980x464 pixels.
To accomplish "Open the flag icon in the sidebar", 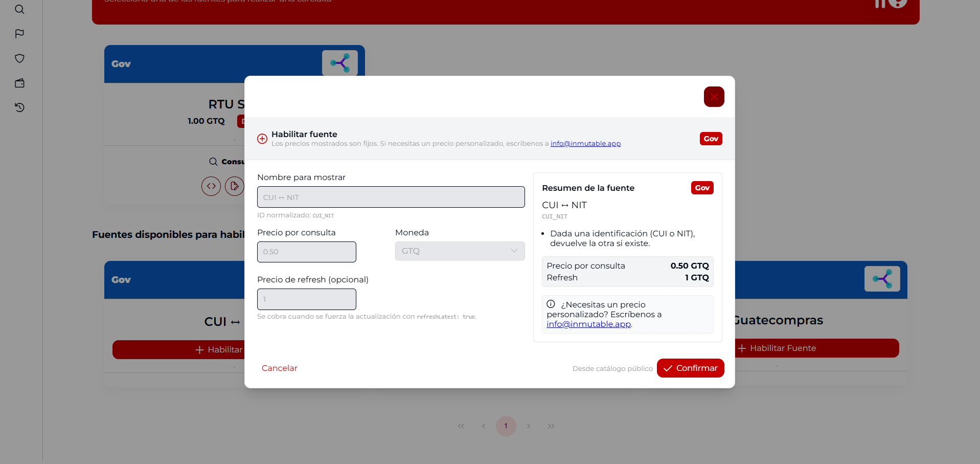I will [x=19, y=34].
